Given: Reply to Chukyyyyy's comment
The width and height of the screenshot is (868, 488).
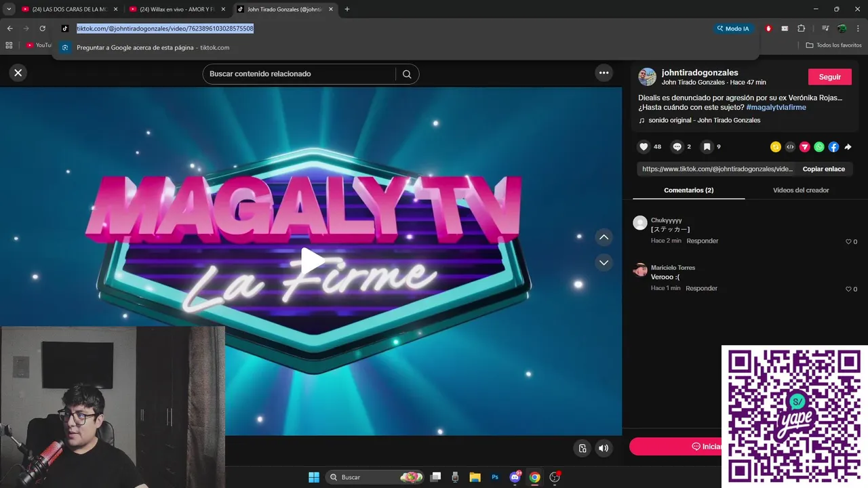Looking at the screenshot, I should (x=702, y=241).
